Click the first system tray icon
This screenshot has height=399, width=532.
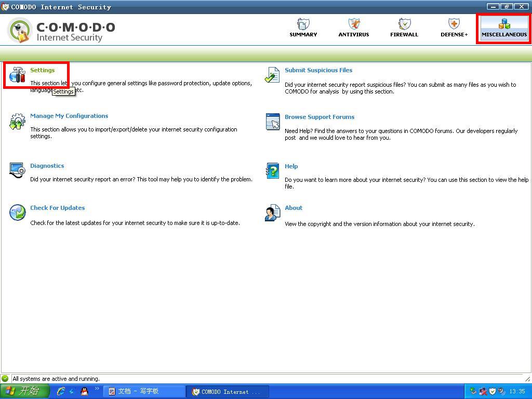point(473,391)
